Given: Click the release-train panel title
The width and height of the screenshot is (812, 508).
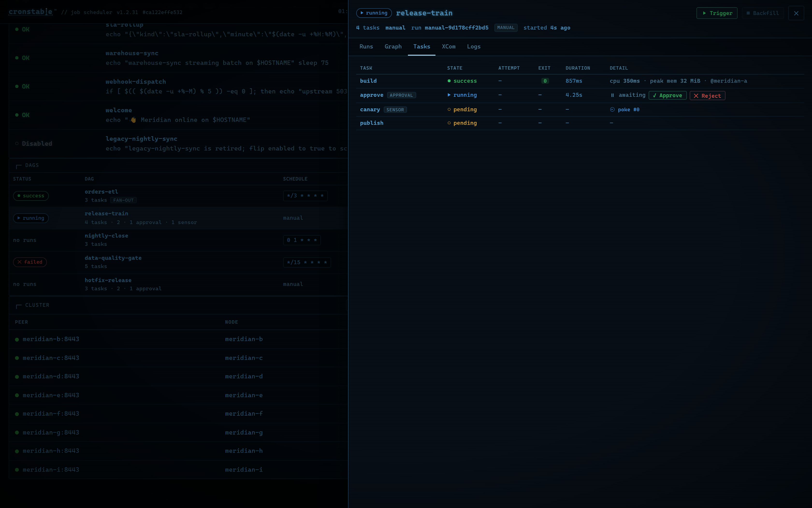Looking at the screenshot, I should click(424, 13).
